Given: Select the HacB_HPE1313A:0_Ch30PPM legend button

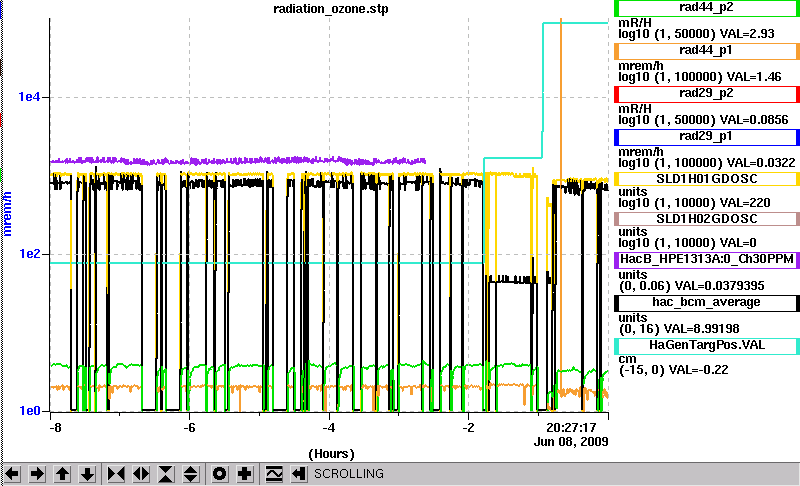Looking at the screenshot, I should pyautogui.click(x=706, y=260).
